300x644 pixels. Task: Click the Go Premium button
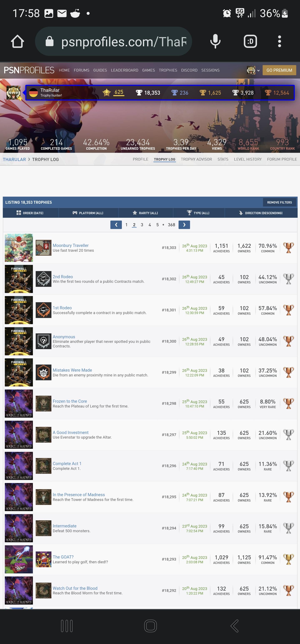pyautogui.click(x=279, y=70)
